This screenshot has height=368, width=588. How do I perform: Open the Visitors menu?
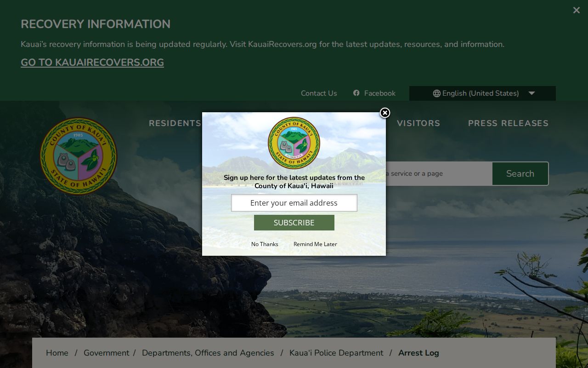point(418,123)
